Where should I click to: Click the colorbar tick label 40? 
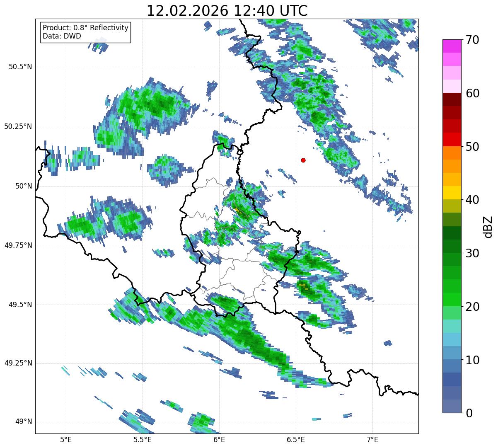tap(472, 200)
